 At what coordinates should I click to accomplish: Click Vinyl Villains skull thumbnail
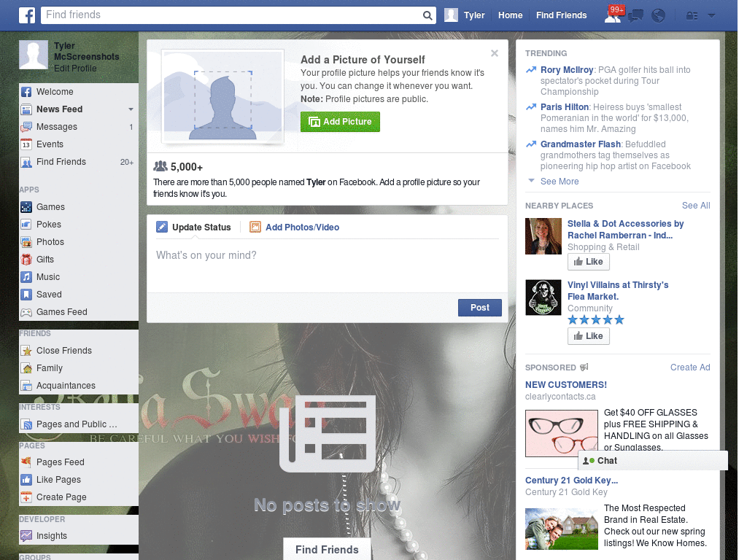tap(543, 297)
